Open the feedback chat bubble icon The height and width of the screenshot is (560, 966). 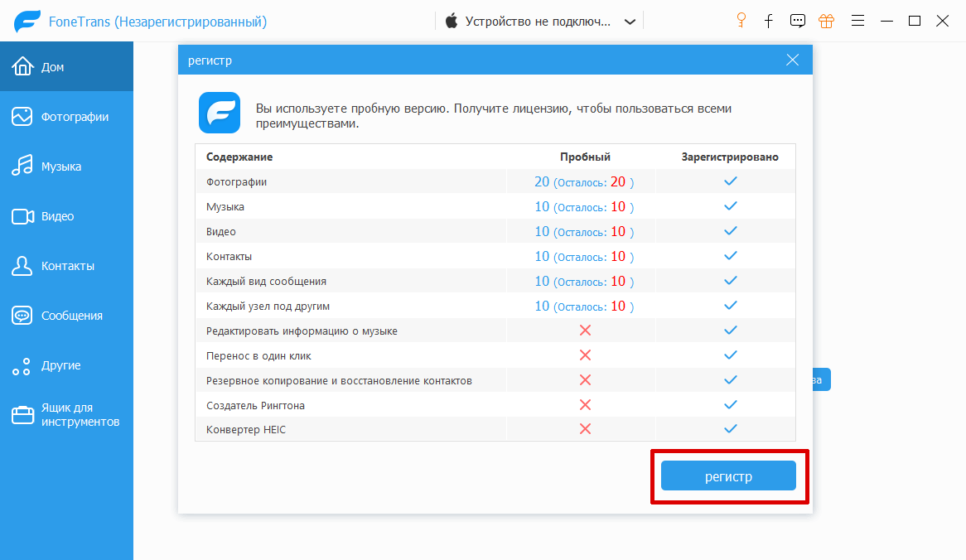coord(797,21)
